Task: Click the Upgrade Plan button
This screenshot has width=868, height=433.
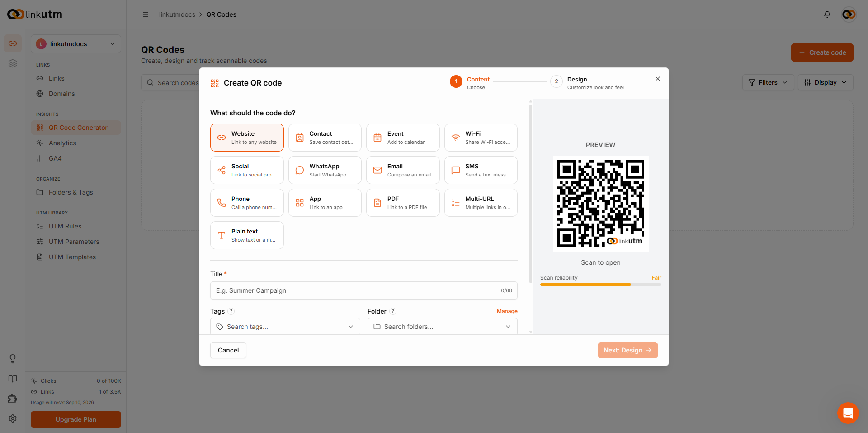Action: click(x=76, y=419)
